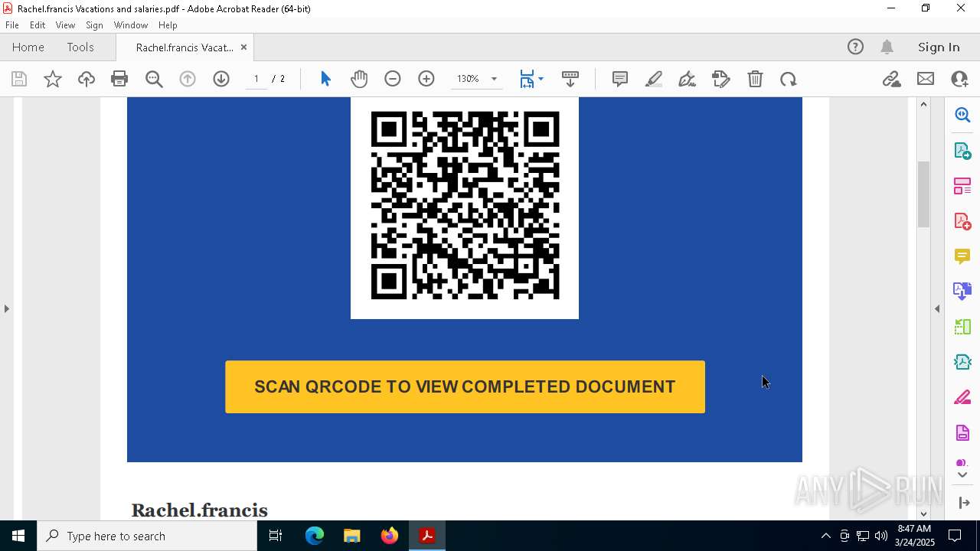Collapse the right tools pane
The width and height of the screenshot is (980, 551).
937,308
